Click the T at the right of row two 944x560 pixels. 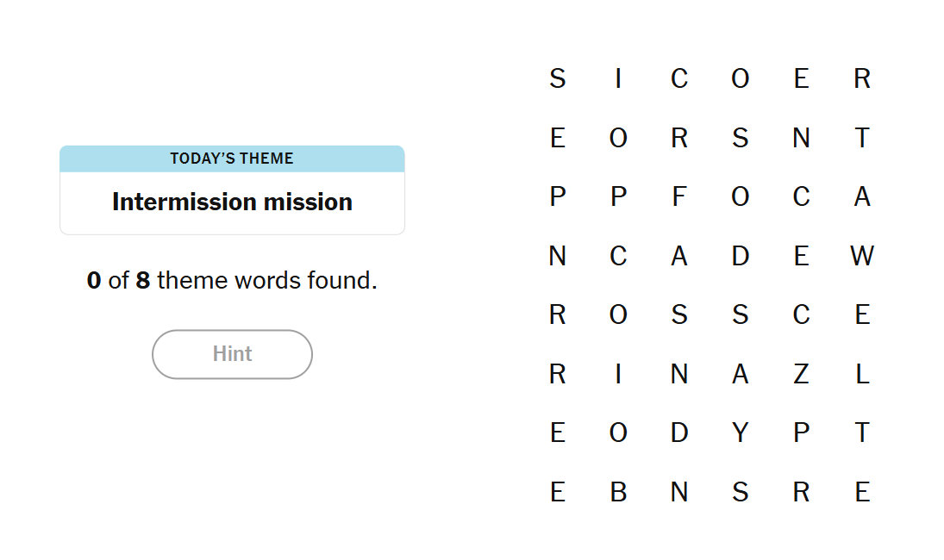coord(861,138)
